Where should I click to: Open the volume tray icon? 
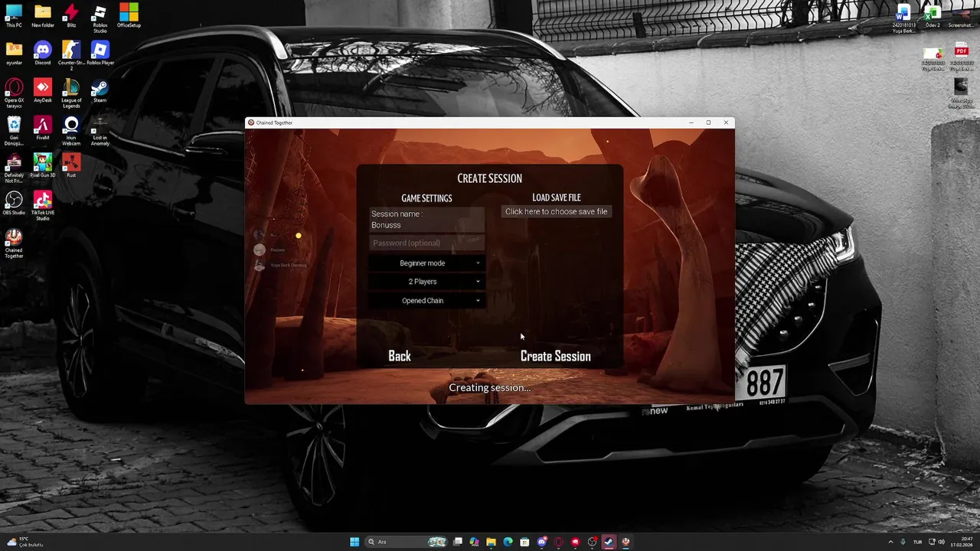941,542
